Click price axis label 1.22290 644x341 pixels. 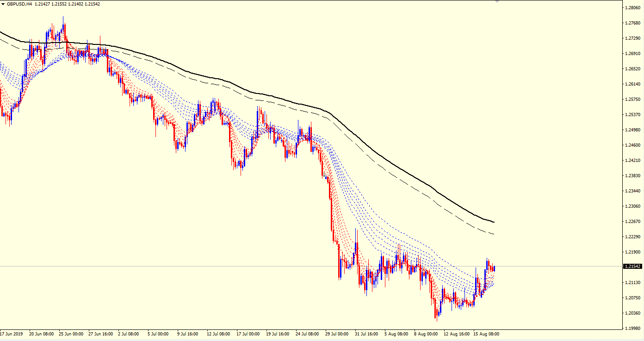click(632, 237)
